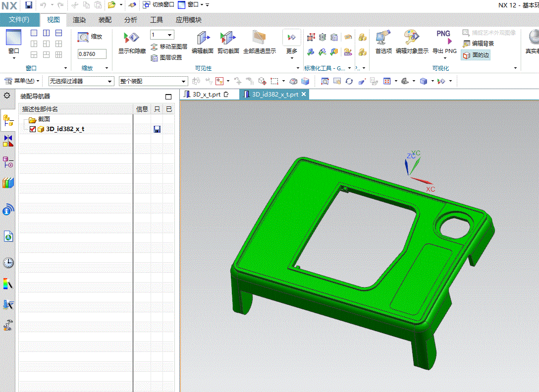The height and width of the screenshot is (392, 539).
Task: Click the 窗口 layout large button in ribbon
Action: point(14,44)
